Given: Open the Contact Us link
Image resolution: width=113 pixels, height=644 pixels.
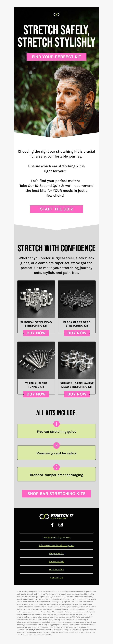Looking at the screenshot, I should click(56, 577).
